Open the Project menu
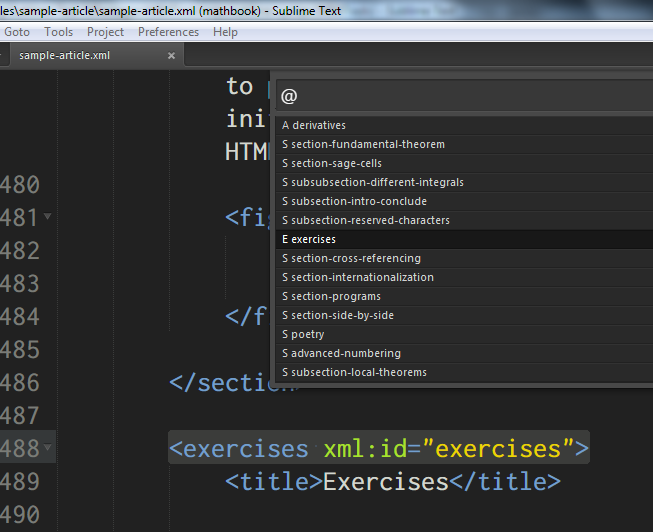 105,32
